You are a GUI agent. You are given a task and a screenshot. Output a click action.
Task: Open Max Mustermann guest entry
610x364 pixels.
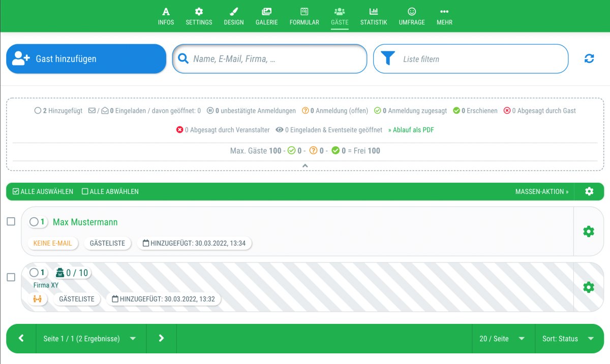[x=85, y=222]
